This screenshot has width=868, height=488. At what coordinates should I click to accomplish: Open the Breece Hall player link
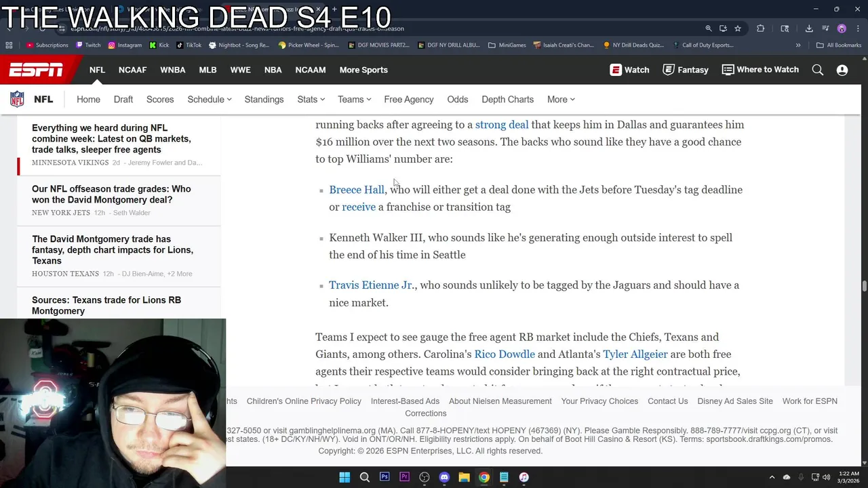357,190
